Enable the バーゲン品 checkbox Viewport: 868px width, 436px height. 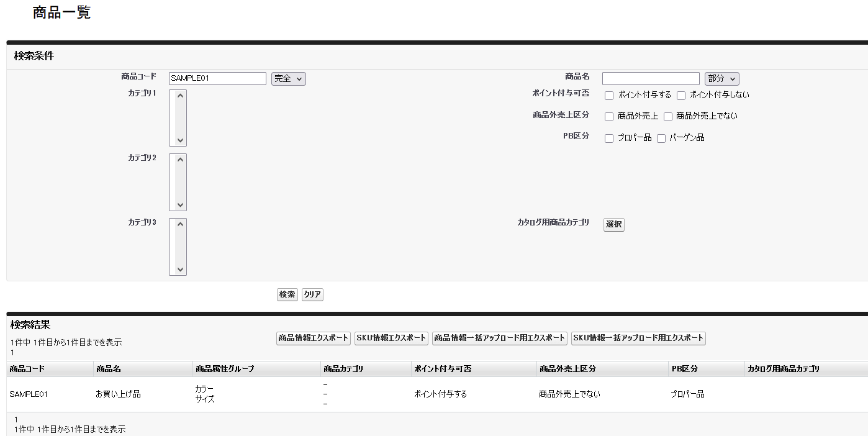click(661, 138)
